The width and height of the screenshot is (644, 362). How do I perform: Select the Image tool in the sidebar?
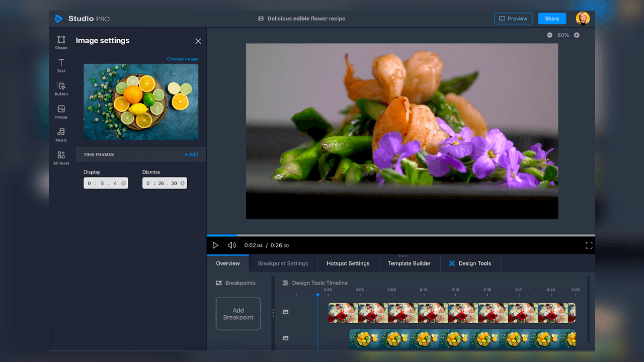[x=61, y=112]
